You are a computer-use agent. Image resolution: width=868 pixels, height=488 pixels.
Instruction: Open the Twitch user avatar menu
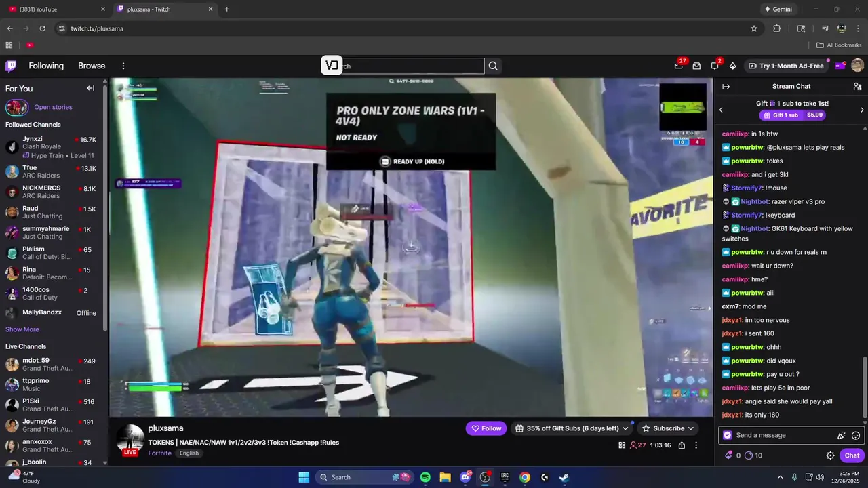tap(857, 66)
